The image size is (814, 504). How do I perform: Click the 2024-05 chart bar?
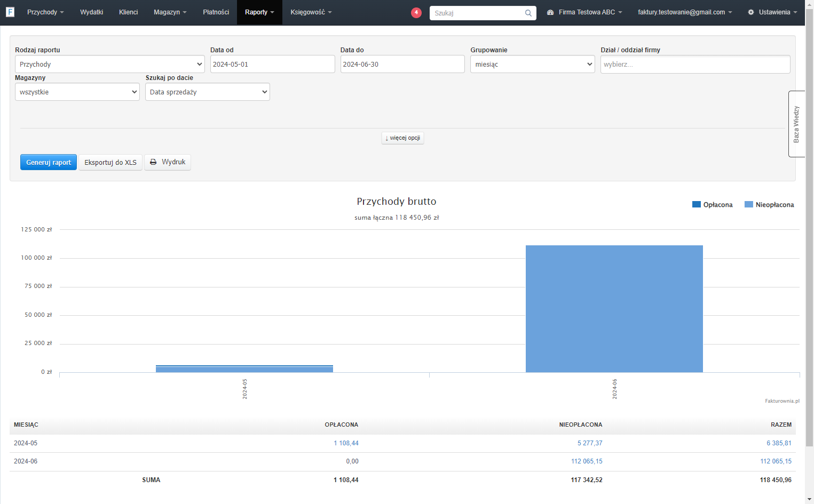244,369
